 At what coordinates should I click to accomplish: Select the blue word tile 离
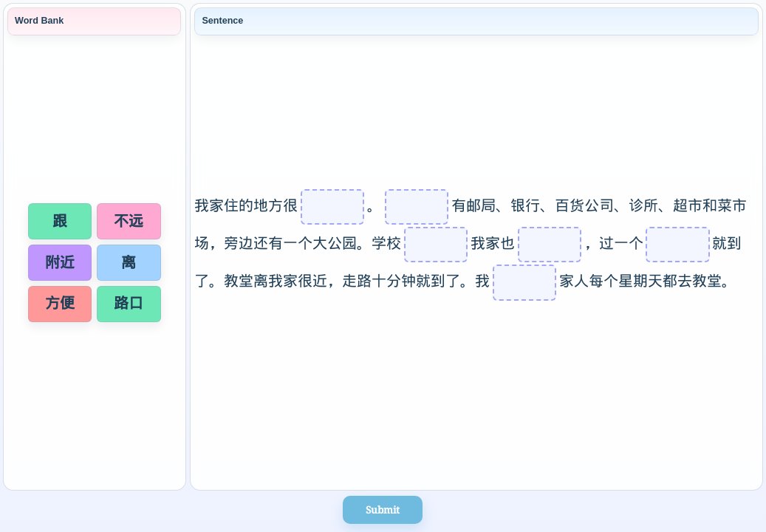(x=129, y=263)
